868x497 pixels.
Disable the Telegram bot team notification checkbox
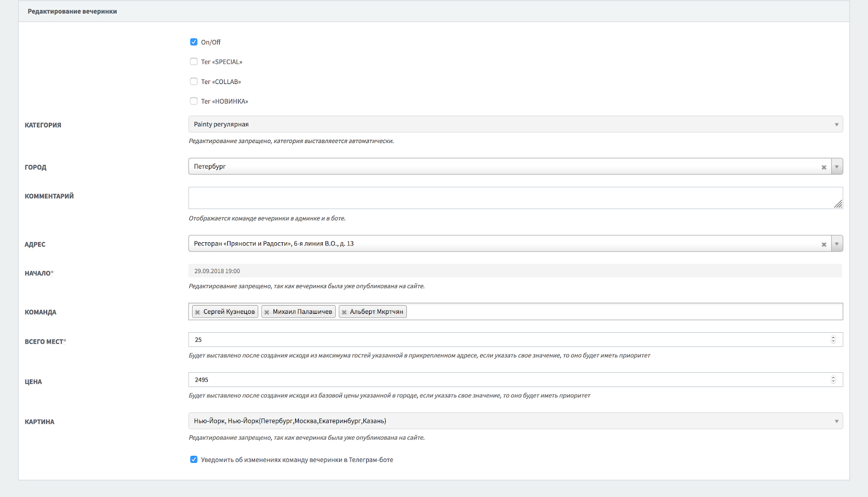pyautogui.click(x=194, y=460)
